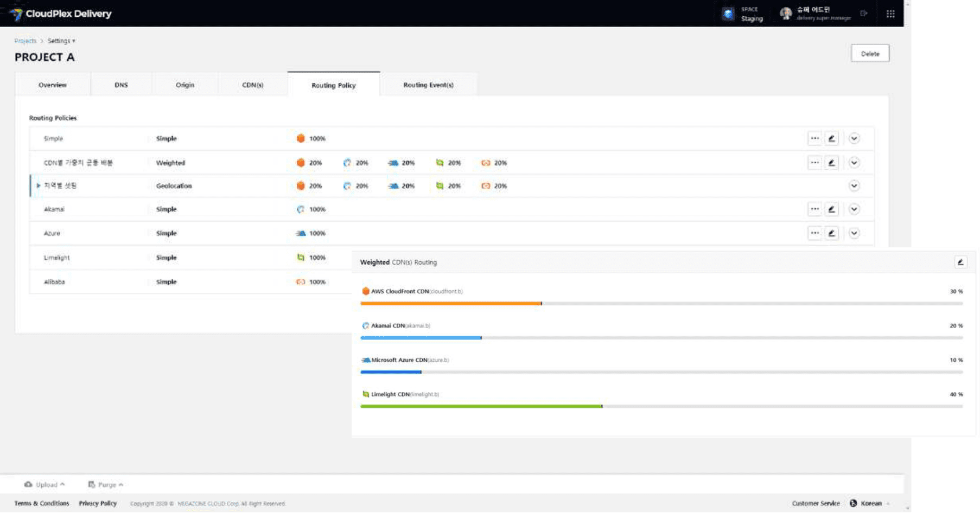Click Azure icon in the Azure policy row

pos(301,233)
